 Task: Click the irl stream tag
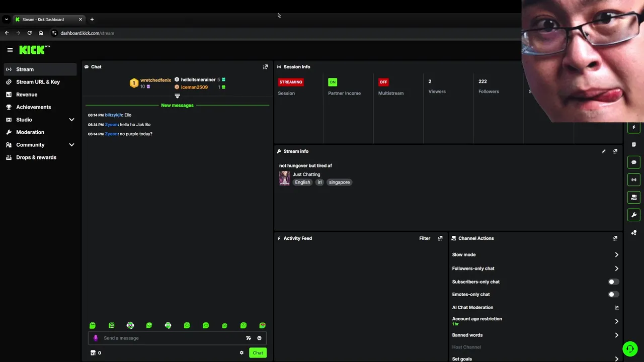(x=319, y=183)
